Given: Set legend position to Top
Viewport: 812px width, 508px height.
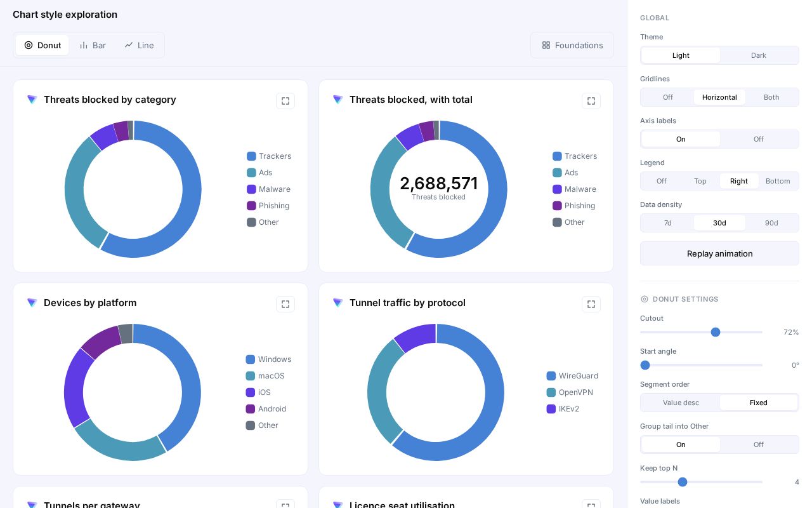Looking at the screenshot, I should point(700,181).
